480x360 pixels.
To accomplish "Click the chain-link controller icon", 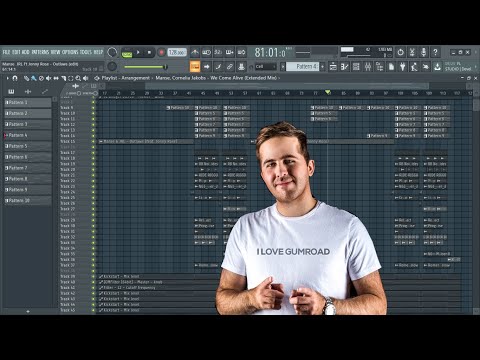I will tap(230, 67).
